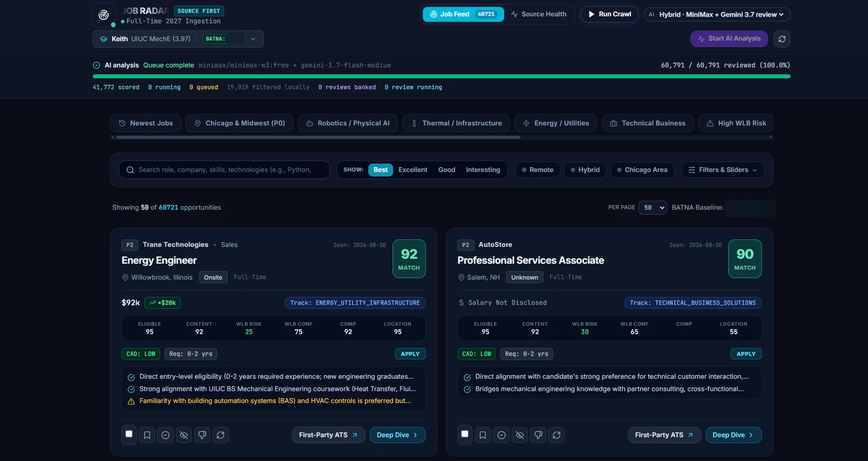The image size is (868, 461).
Task: Show Excellent matches
Action: point(413,170)
